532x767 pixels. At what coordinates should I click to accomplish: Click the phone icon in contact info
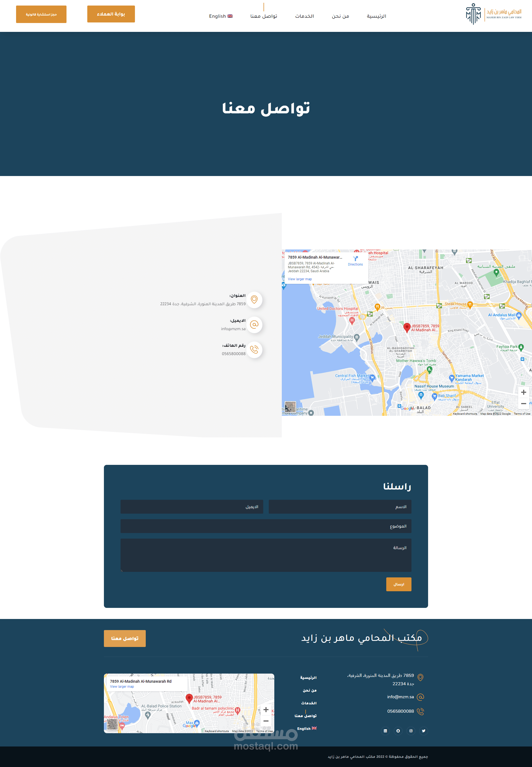(254, 350)
